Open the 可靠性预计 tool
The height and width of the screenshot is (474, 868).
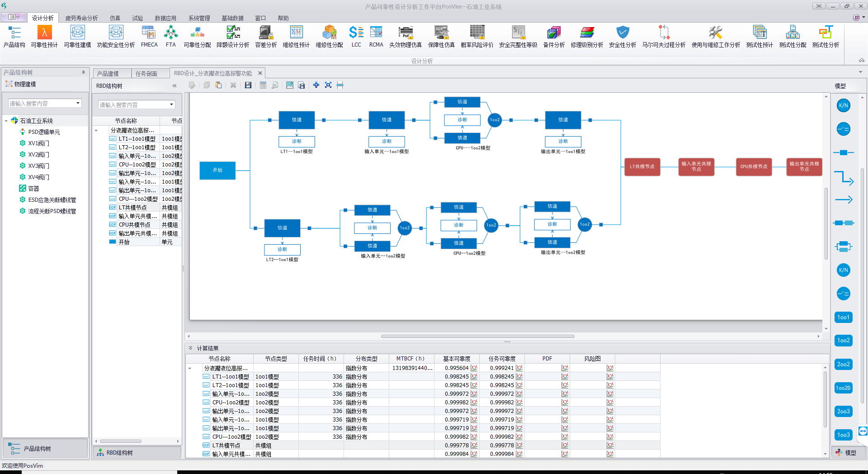44,37
